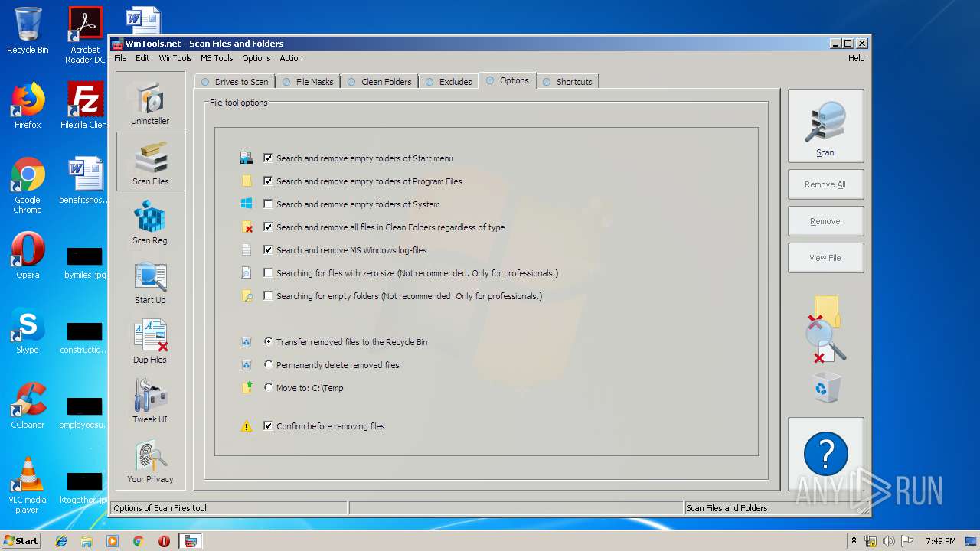Click the volume icon in system tray

pos(888,541)
